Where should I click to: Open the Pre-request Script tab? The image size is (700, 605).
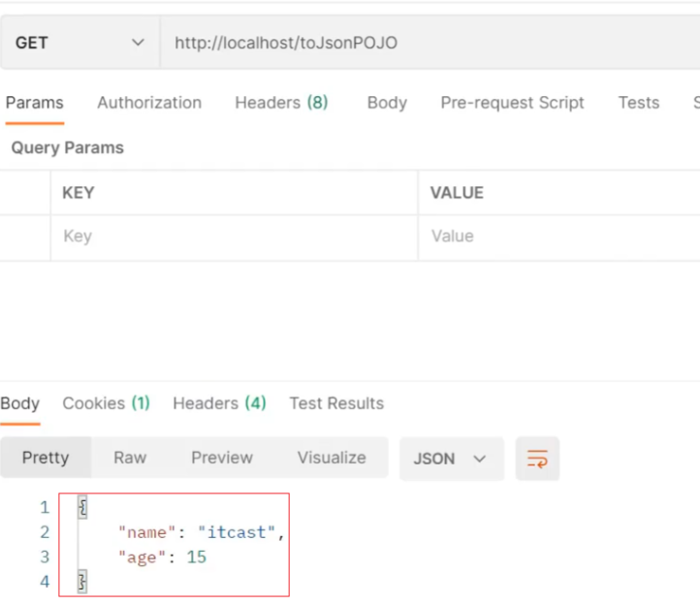512,103
